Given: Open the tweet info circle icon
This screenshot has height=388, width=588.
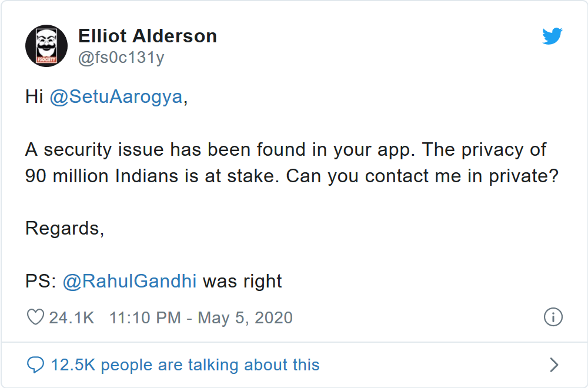Looking at the screenshot, I should [553, 317].
